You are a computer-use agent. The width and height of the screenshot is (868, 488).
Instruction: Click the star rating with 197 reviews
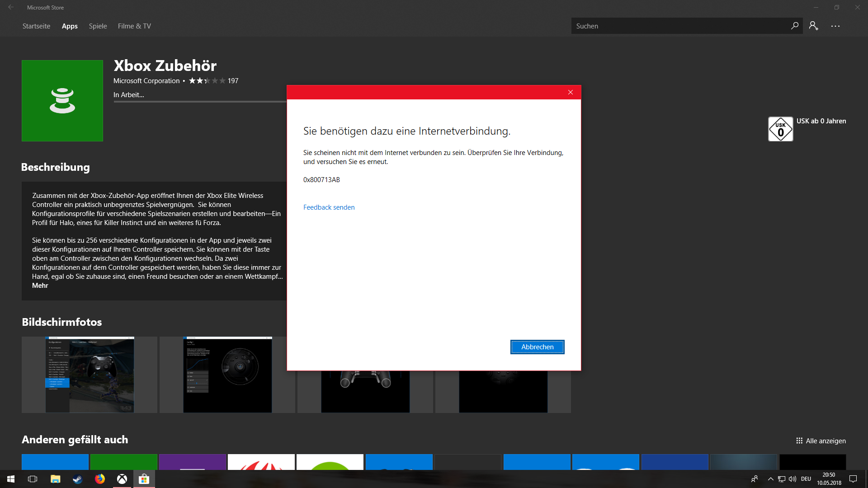click(x=213, y=80)
